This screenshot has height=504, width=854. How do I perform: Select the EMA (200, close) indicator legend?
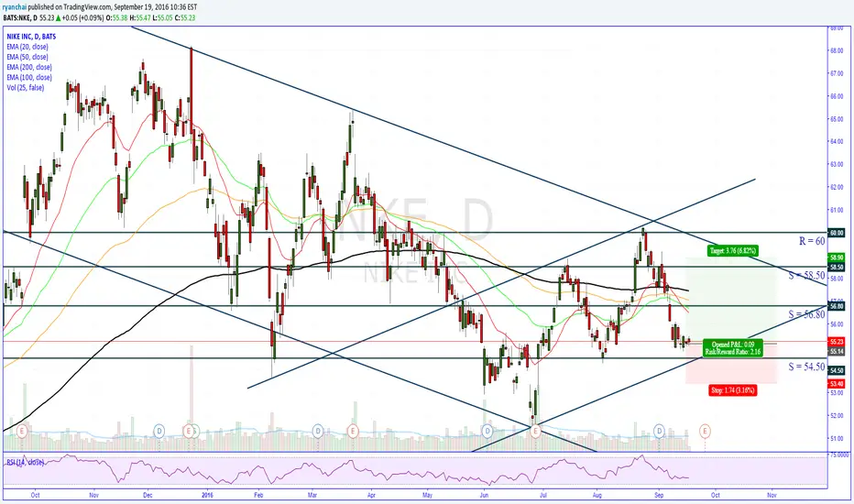click(x=29, y=67)
